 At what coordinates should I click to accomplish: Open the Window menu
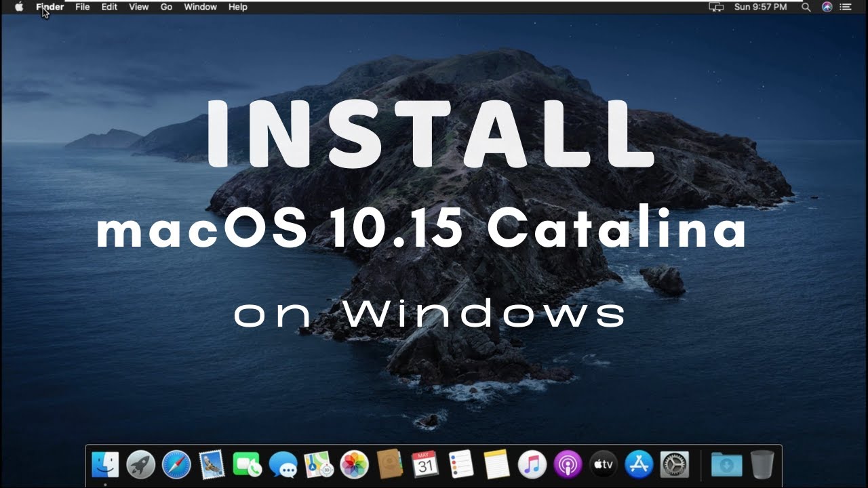click(200, 7)
